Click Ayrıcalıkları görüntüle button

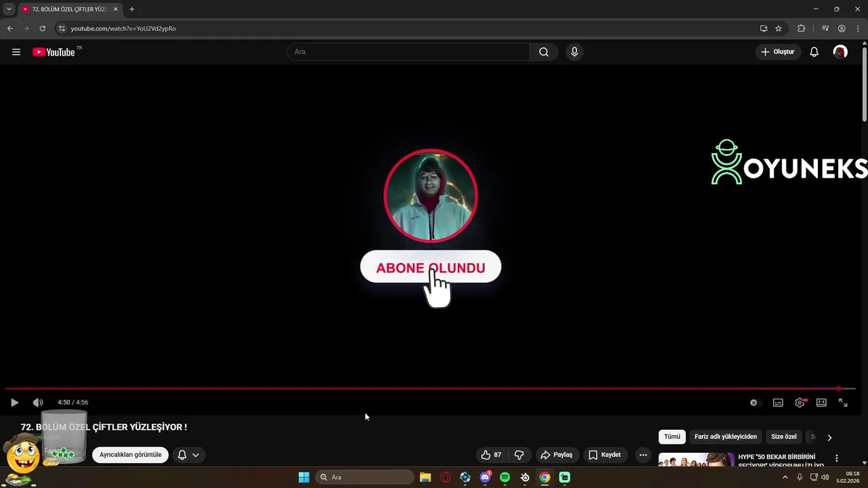click(x=130, y=455)
